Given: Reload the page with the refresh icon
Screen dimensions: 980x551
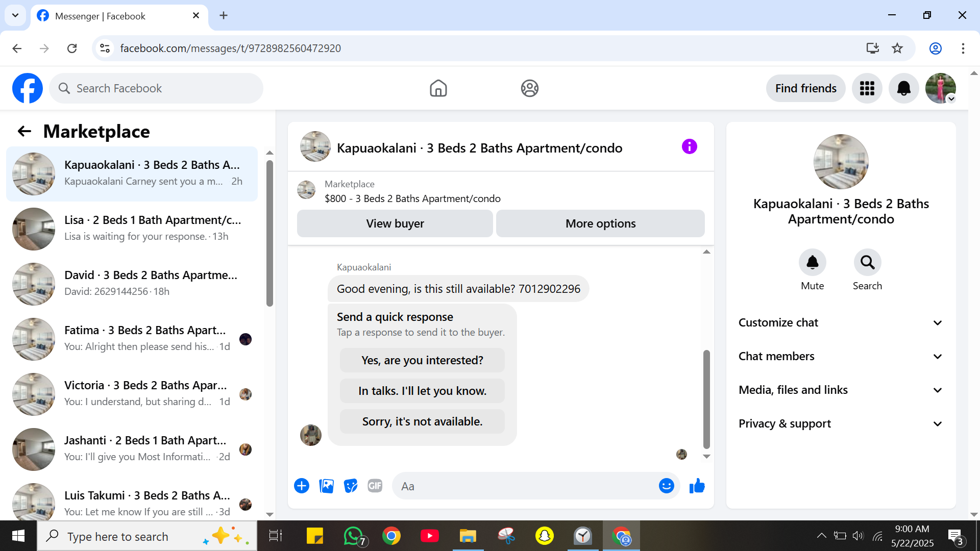Looking at the screenshot, I should click(x=72, y=48).
